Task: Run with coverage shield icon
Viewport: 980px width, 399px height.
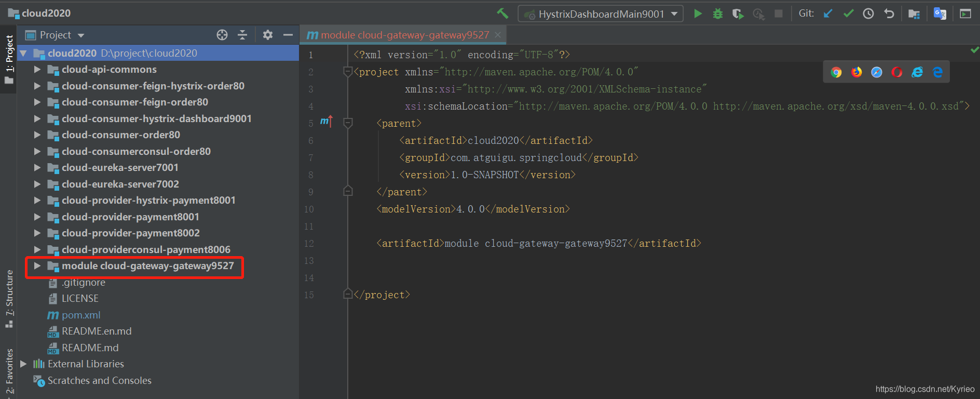Action: pyautogui.click(x=738, y=14)
